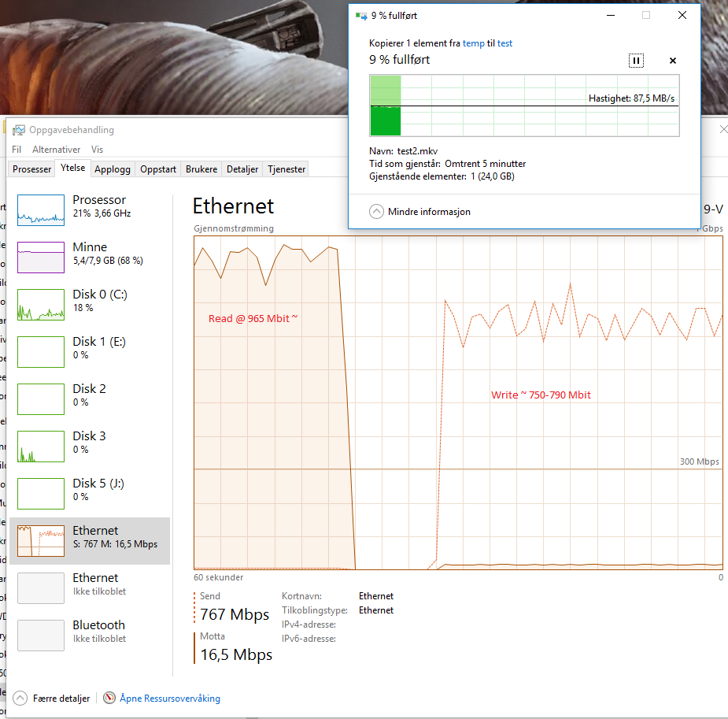Open the temp source folder link
Image resolution: width=728 pixels, height=719 pixels.
(474, 43)
